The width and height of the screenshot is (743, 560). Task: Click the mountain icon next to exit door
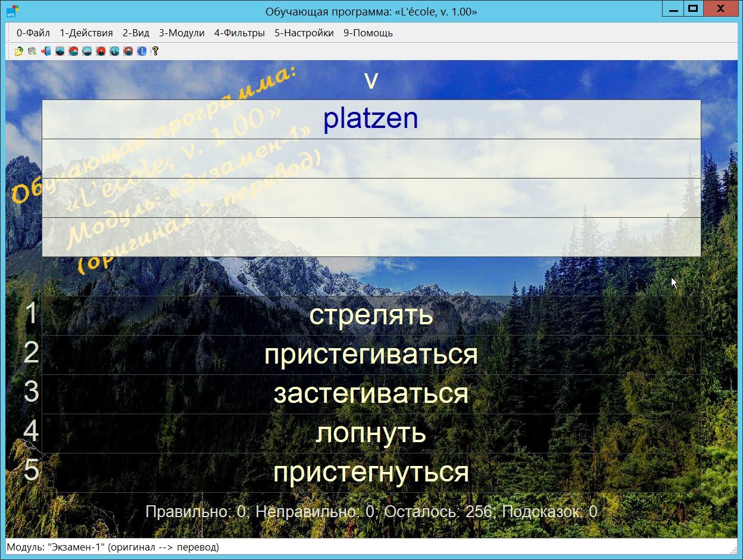click(60, 51)
